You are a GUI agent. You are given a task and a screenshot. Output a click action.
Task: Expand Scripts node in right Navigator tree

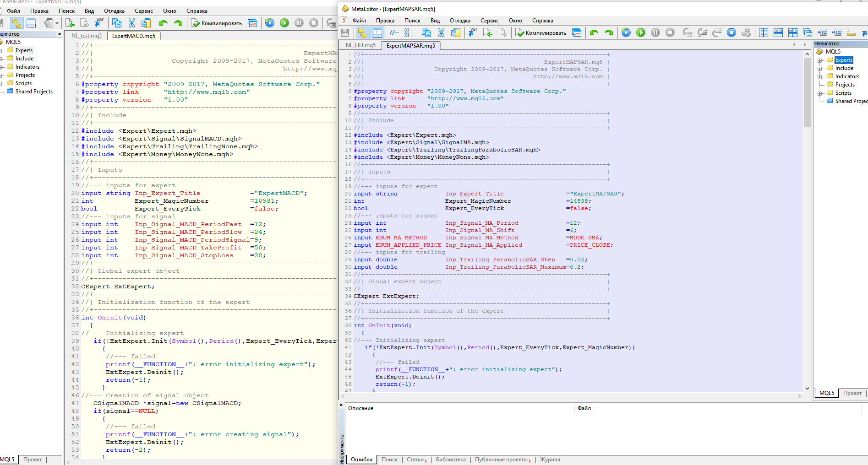point(820,93)
